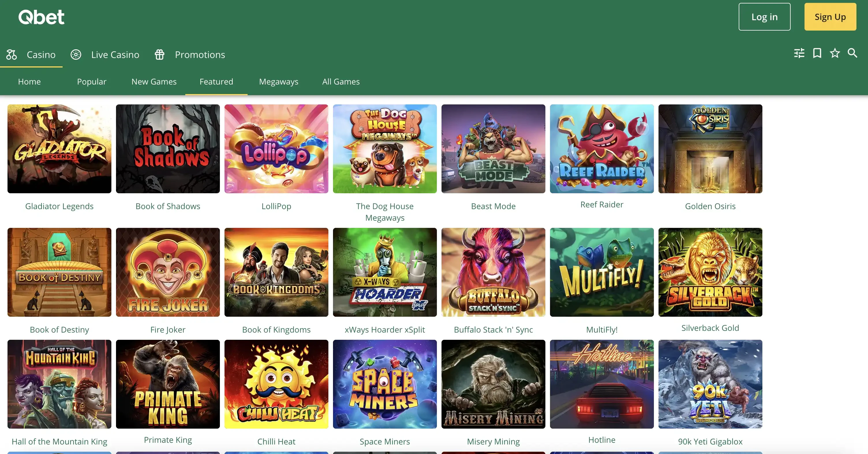The height and width of the screenshot is (454, 868).
Task: Open The Dog House Megaways thumbnail
Action: [x=385, y=149]
